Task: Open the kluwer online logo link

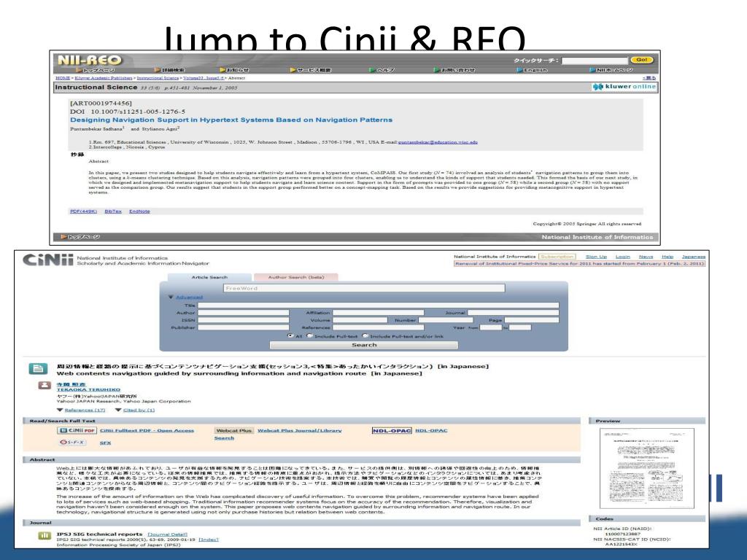Action: [x=624, y=87]
